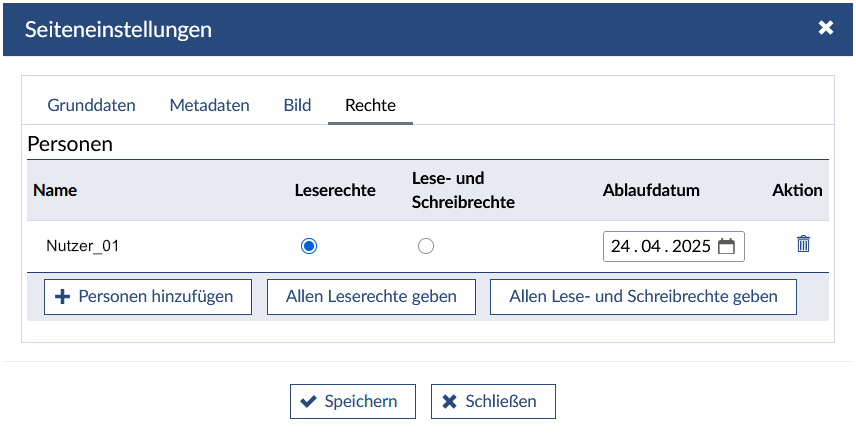Viewport: 856px width, 445px height.
Task: Click the day value in the Ablaufdatum field
Action: pos(621,246)
